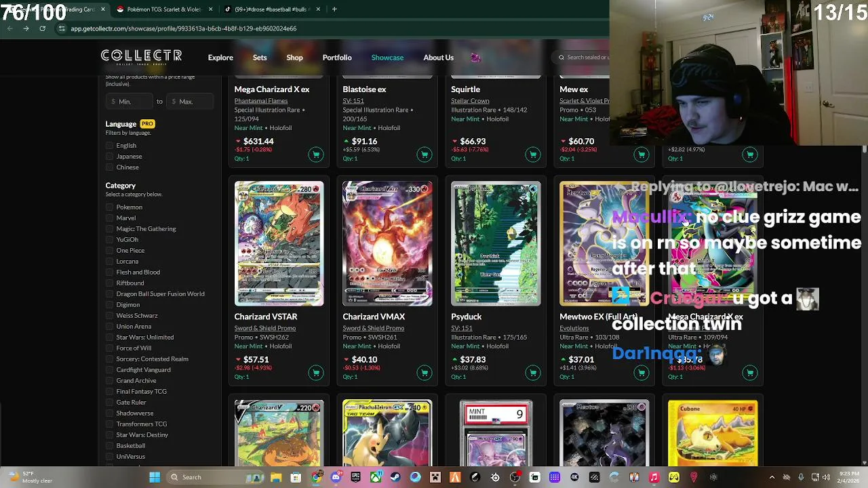Check Dragon Ball Super Fusion World

pos(109,294)
